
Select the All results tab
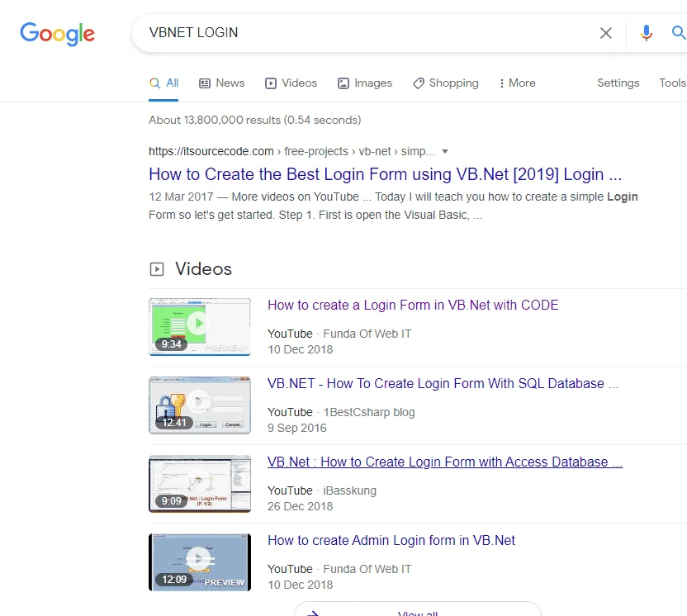[163, 83]
